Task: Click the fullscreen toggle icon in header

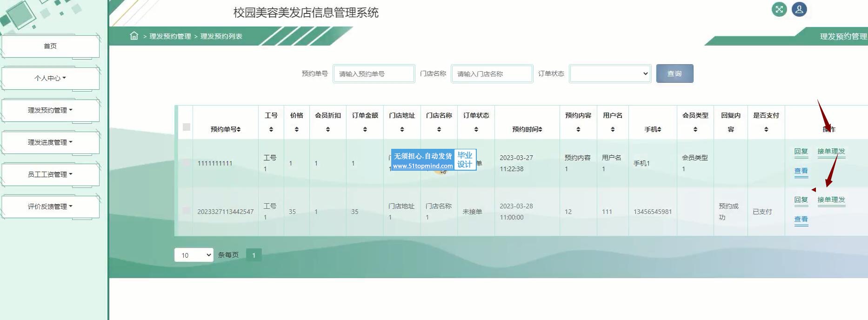Action: (x=779, y=9)
